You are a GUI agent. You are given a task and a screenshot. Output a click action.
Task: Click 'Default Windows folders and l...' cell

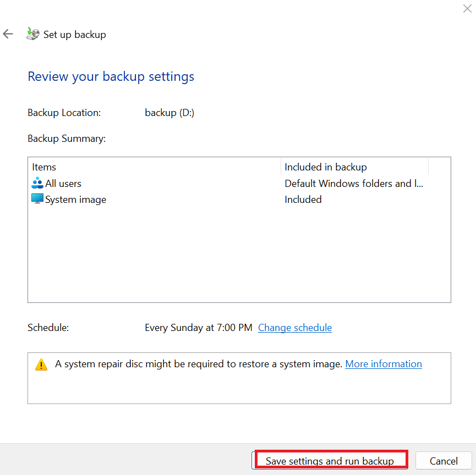tap(354, 183)
